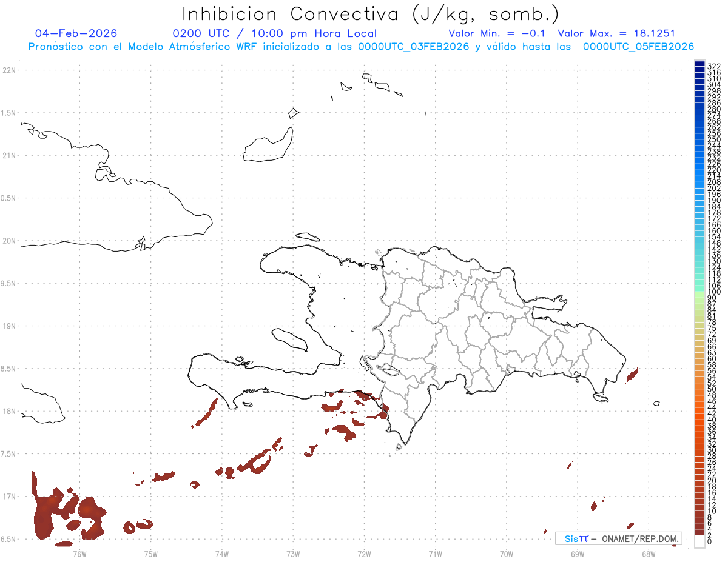Click the '69W' longitude label
Image resolution: width=728 pixels, height=562 pixels.
pyautogui.click(x=578, y=554)
